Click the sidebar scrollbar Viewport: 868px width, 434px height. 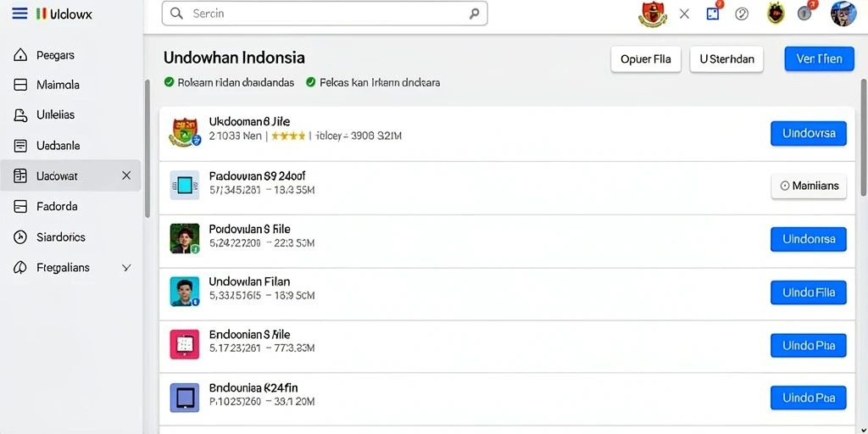[x=147, y=148]
